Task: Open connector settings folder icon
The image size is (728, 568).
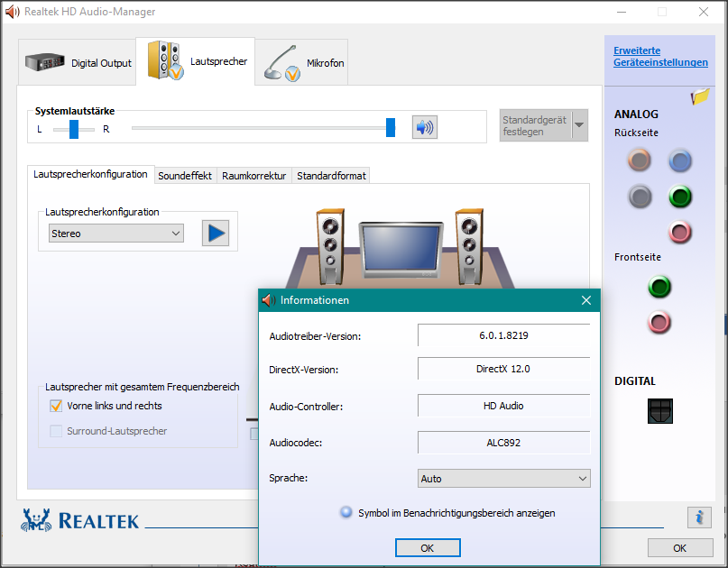Action: coord(700,96)
